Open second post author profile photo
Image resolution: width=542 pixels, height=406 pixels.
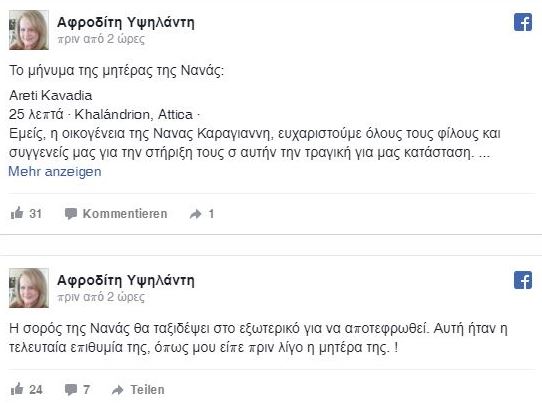click(29, 288)
